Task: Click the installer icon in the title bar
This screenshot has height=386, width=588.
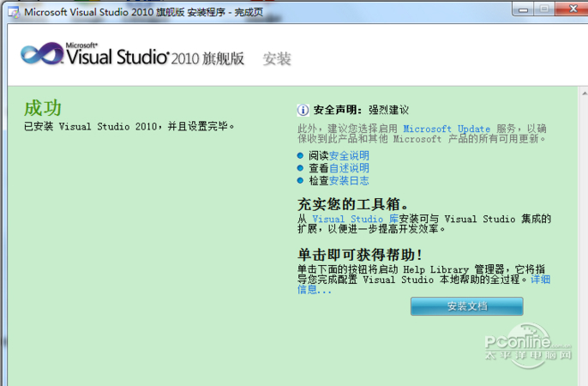Action: tap(14, 12)
